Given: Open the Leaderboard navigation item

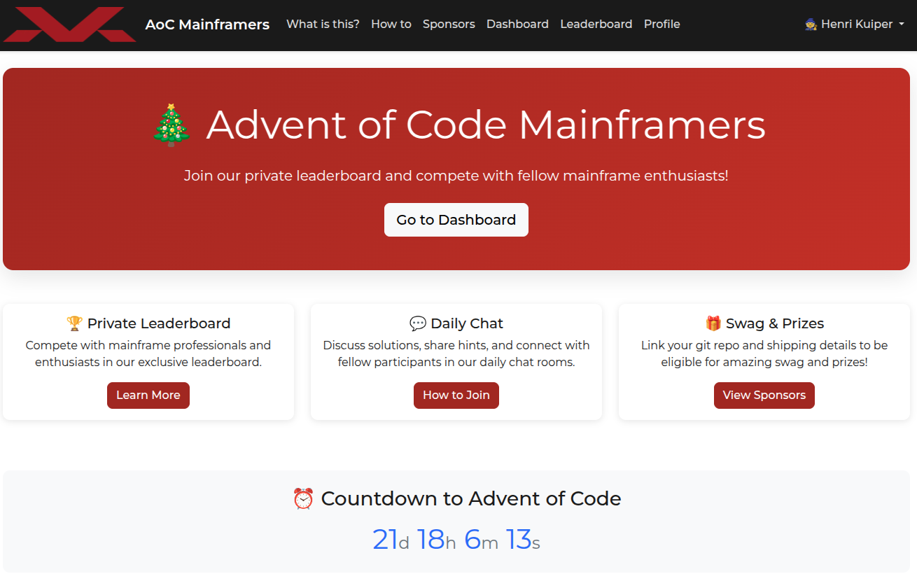Looking at the screenshot, I should pyautogui.click(x=596, y=24).
